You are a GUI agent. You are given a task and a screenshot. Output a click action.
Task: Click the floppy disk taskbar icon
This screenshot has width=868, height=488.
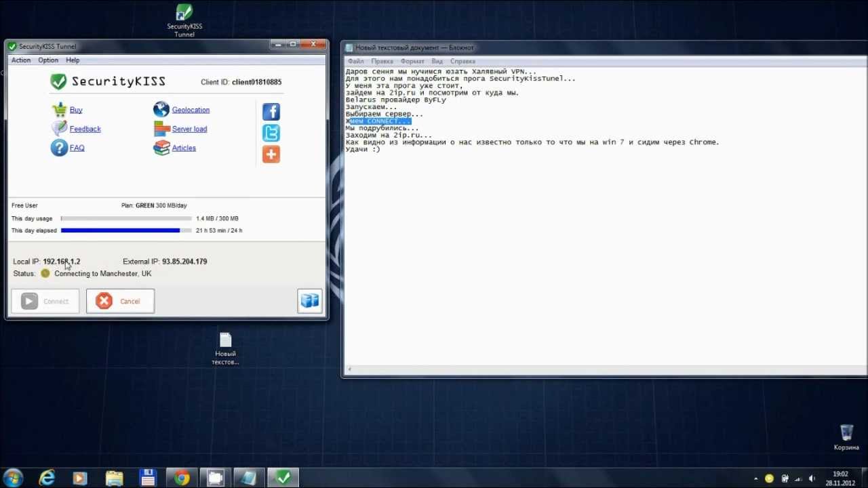(148, 478)
